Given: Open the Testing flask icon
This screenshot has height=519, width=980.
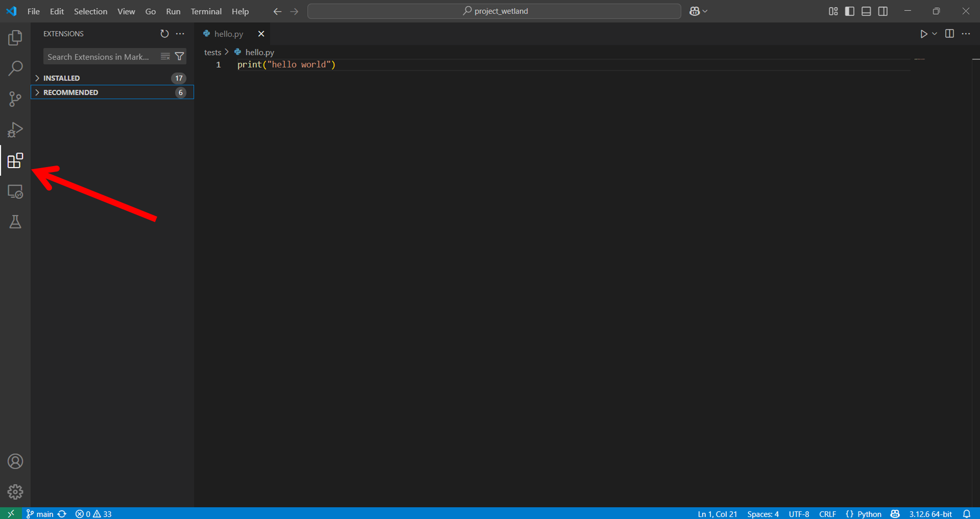Looking at the screenshot, I should (x=15, y=222).
